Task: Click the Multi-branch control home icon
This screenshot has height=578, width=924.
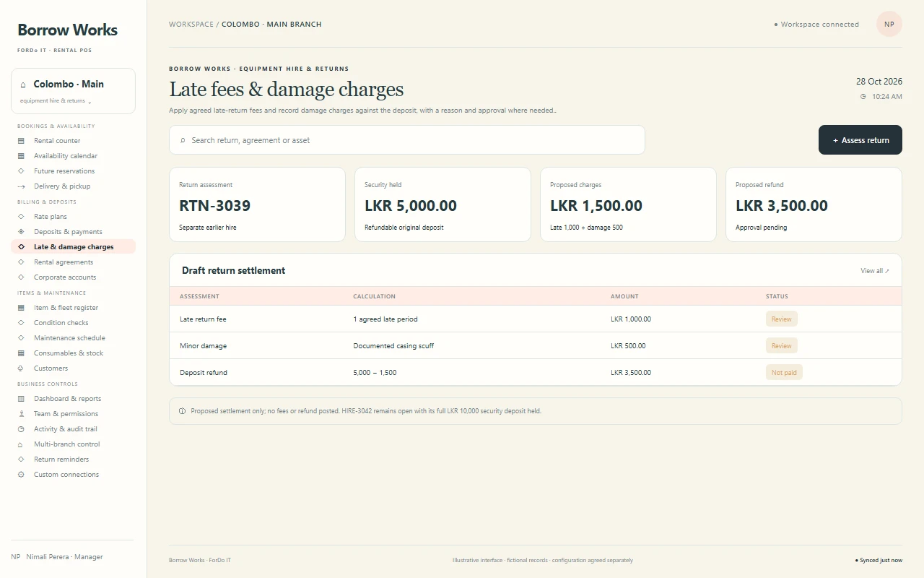Action: [x=21, y=444]
